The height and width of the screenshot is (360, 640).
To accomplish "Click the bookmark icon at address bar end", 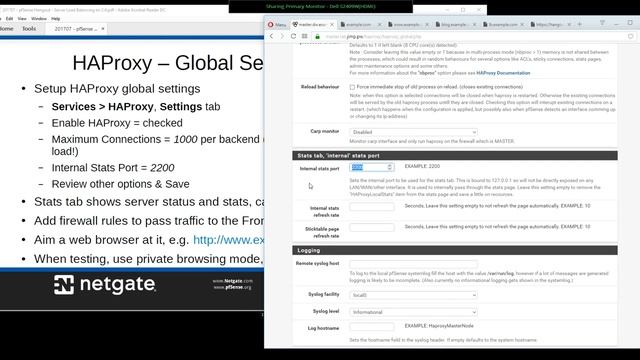I will [x=631, y=36].
